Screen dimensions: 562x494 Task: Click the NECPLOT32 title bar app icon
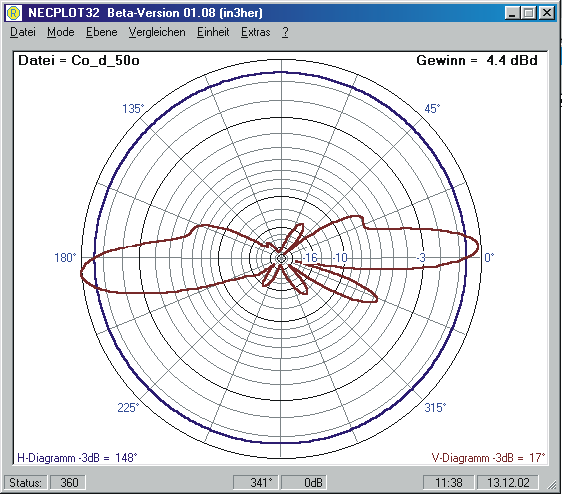click(x=14, y=13)
